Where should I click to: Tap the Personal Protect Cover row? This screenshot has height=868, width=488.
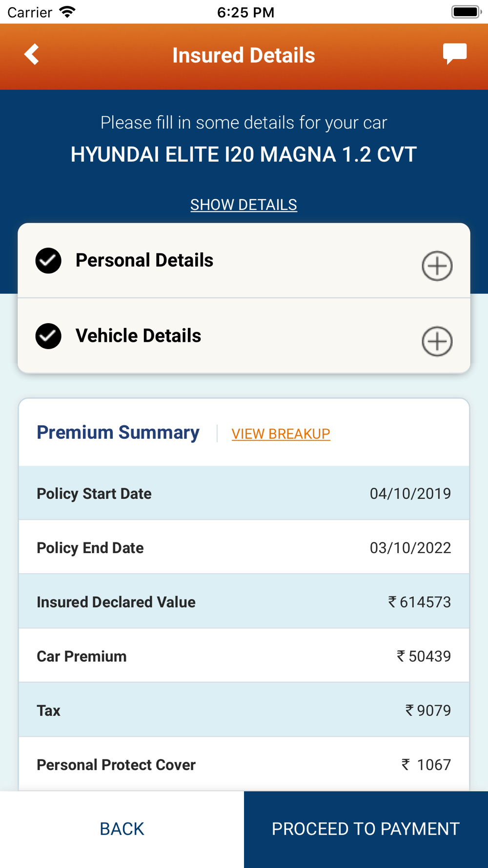pos(244,764)
